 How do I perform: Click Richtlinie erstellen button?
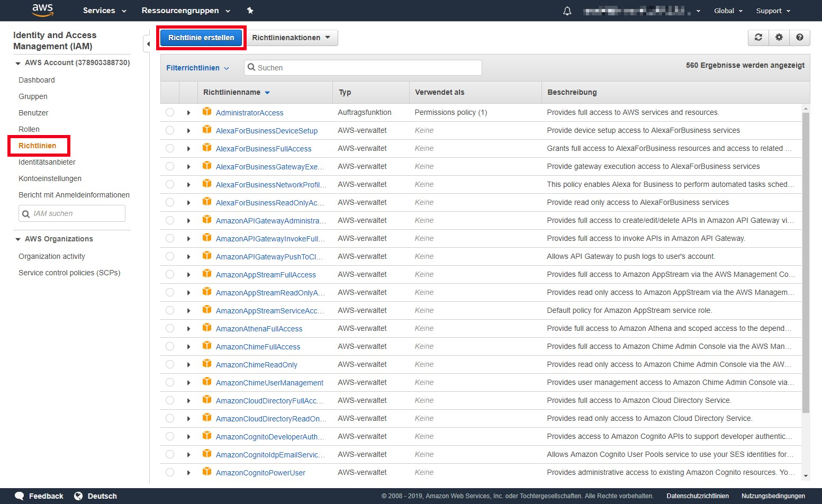(201, 38)
